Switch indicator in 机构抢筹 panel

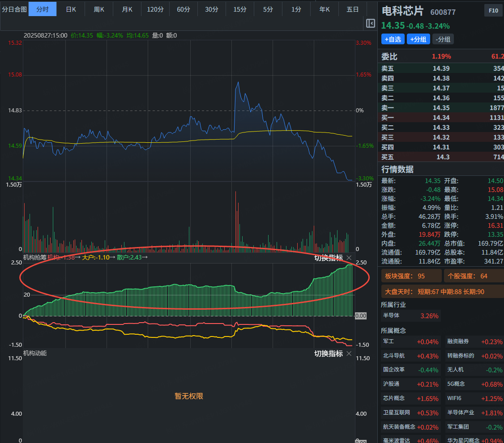(x=328, y=258)
